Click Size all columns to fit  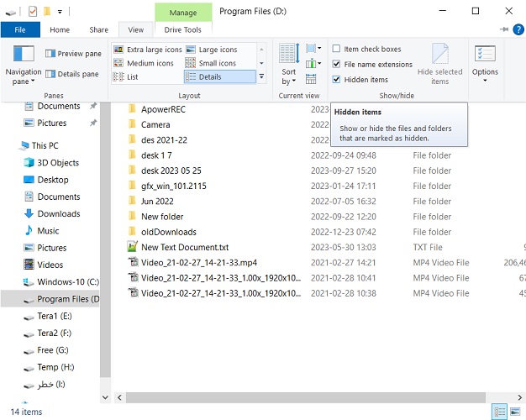point(311,79)
